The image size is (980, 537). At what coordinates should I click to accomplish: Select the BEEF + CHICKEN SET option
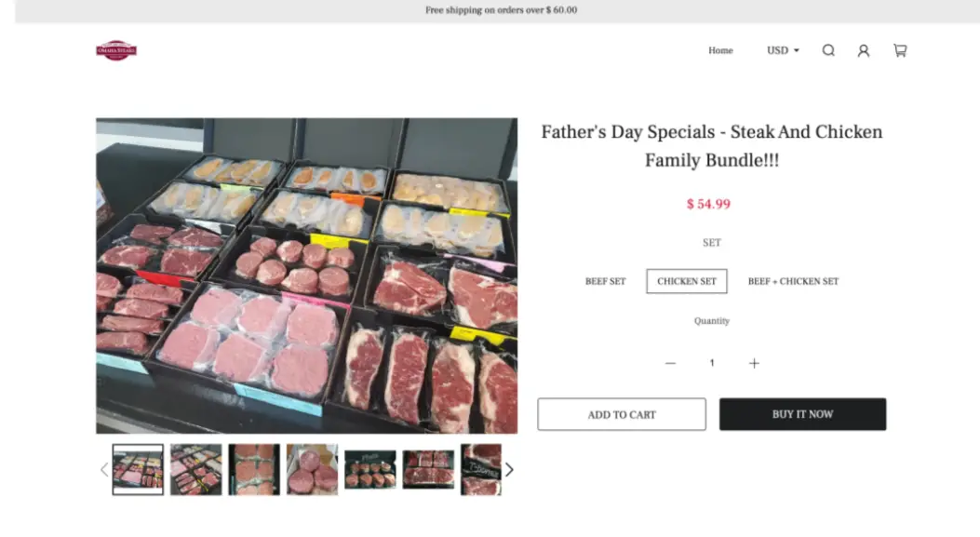(x=793, y=281)
